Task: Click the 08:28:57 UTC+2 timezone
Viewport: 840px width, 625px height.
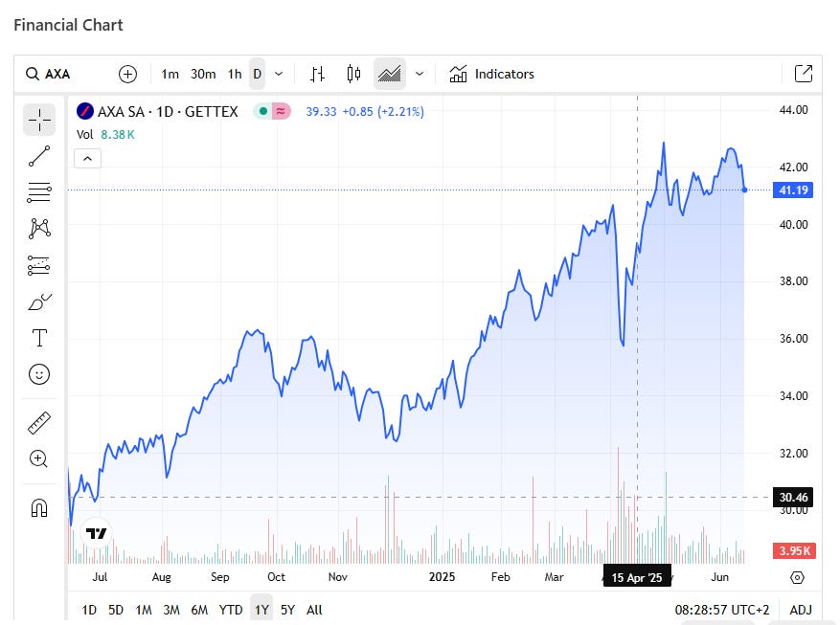Action: [721, 610]
